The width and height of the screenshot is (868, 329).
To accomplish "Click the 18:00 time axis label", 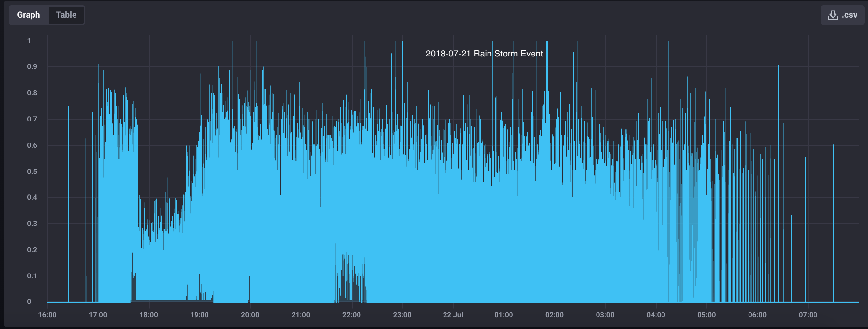I will click(x=149, y=315).
